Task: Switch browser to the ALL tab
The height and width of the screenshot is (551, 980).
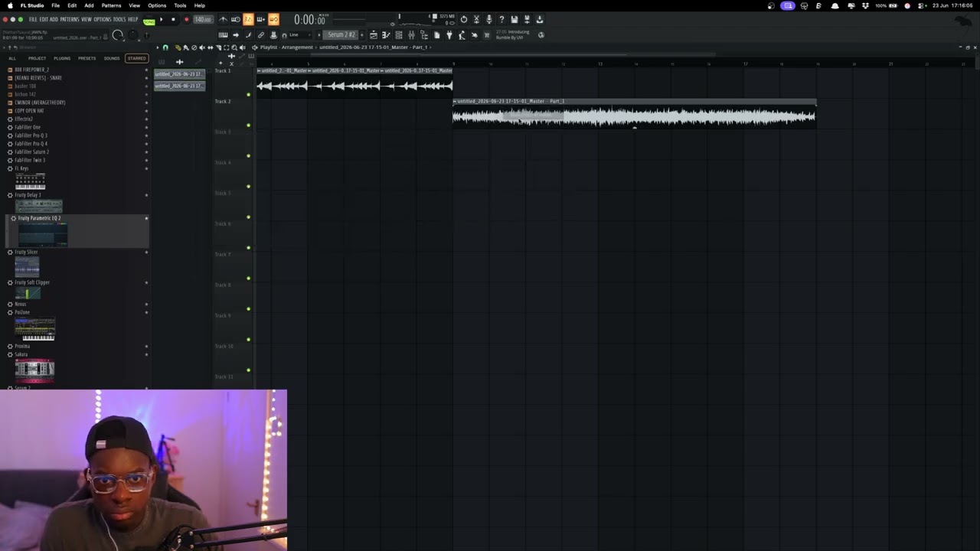Action: [11, 58]
